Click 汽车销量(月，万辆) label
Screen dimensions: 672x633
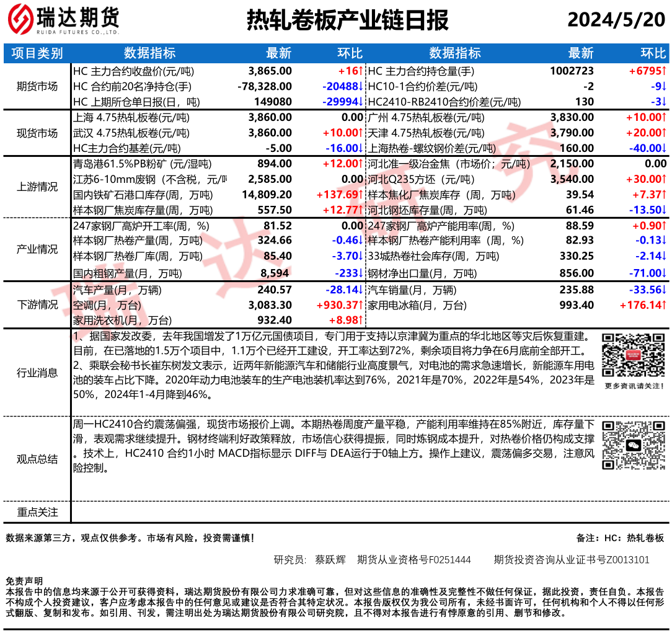[x=412, y=290]
